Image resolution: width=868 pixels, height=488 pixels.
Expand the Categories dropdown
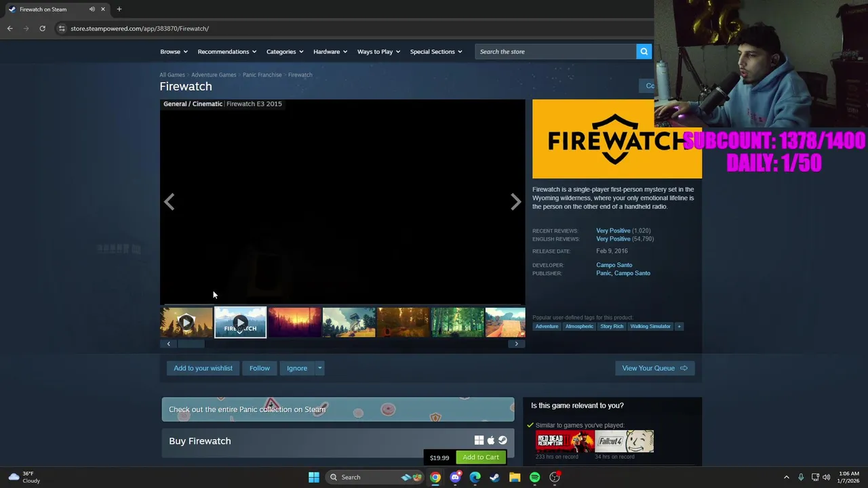point(284,52)
